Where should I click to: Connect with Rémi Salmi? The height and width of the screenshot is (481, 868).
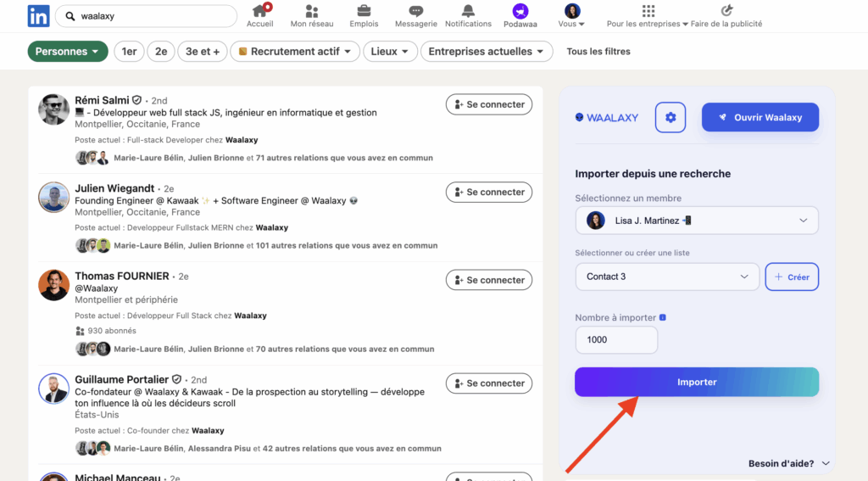tap(489, 104)
